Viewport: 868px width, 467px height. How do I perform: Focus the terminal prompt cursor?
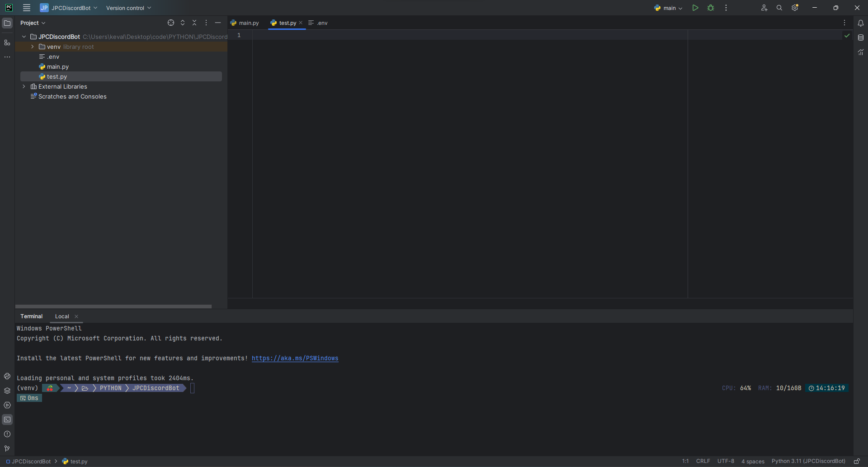tap(192, 388)
